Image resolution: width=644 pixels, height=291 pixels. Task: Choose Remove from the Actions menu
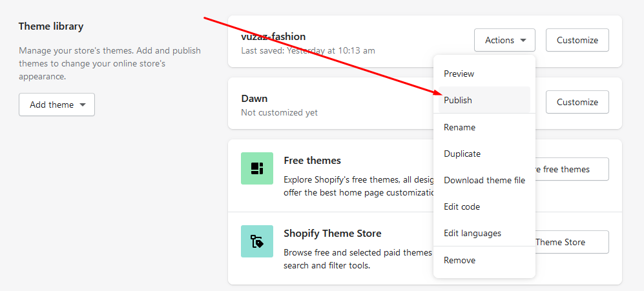coord(460,260)
